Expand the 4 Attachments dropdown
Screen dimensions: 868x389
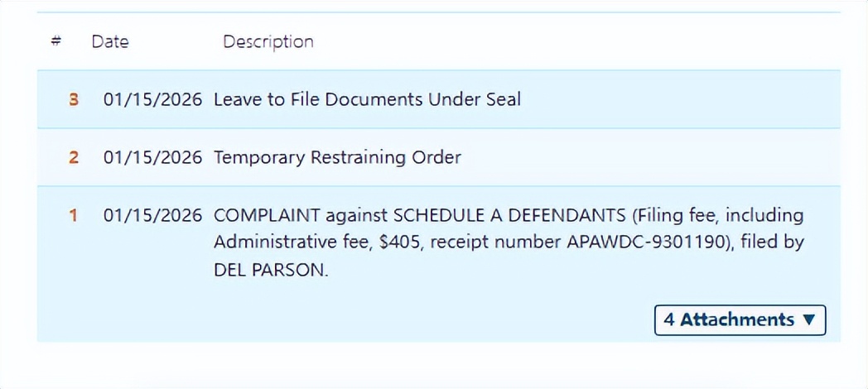click(740, 319)
